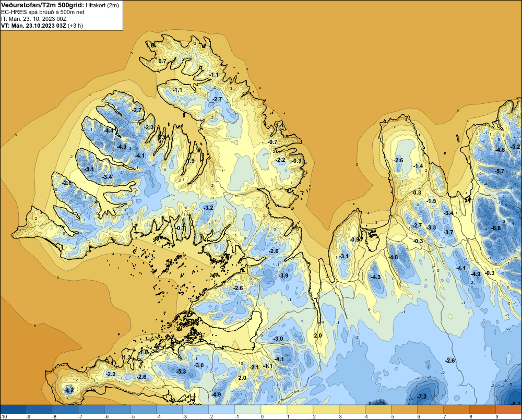Click the legend swatch between 8 and 9
522x420 pixels.
[x=483, y=409]
